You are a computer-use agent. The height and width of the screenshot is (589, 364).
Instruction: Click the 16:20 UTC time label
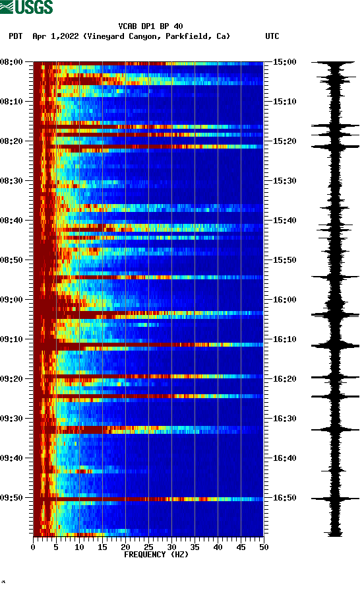[284, 379]
